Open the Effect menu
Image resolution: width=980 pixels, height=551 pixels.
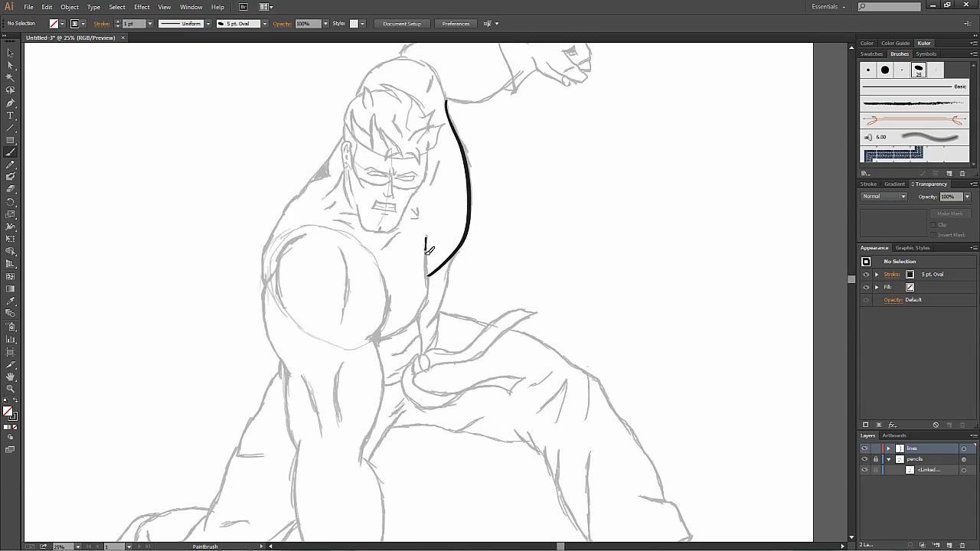(142, 7)
